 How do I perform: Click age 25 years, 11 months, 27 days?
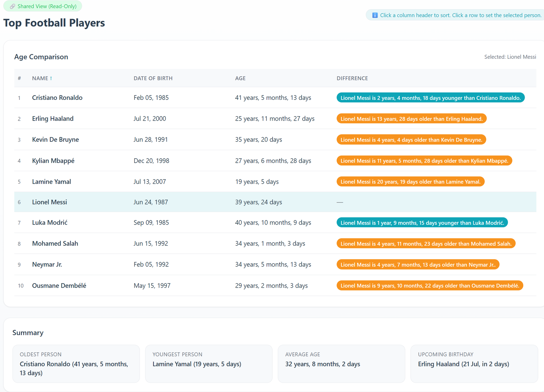point(275,119)
